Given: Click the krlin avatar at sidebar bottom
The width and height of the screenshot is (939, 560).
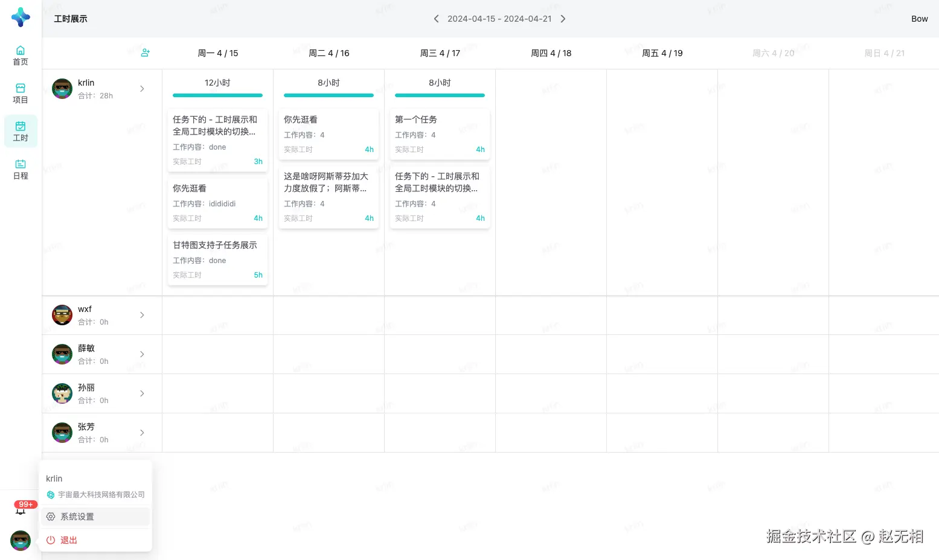Looking at the screenshot, I should (x=21, y=541).
